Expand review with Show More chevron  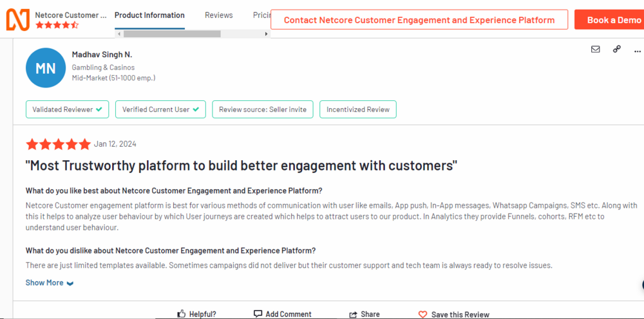pos(70,284)
